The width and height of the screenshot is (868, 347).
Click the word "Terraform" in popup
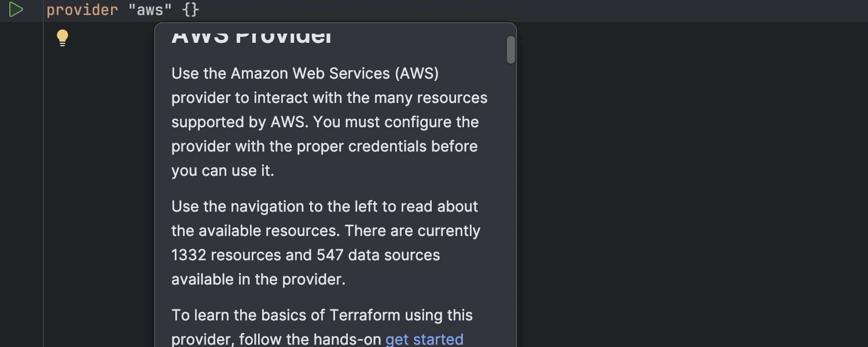(365, 315)
